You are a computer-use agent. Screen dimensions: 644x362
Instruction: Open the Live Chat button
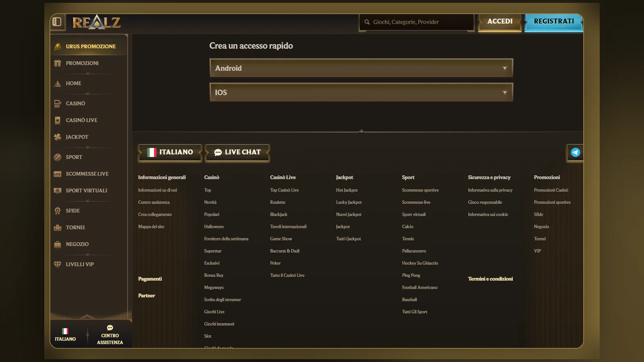[237, 152]
